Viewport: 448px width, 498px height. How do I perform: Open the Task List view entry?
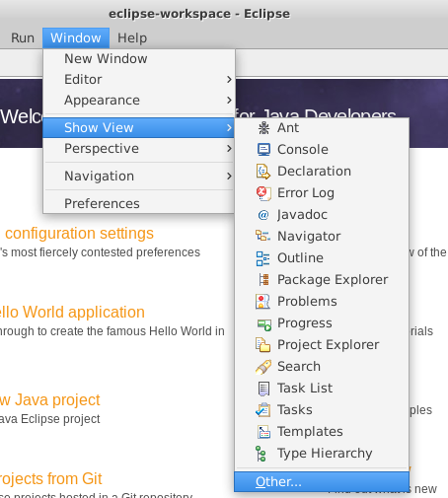click(322, 389)
